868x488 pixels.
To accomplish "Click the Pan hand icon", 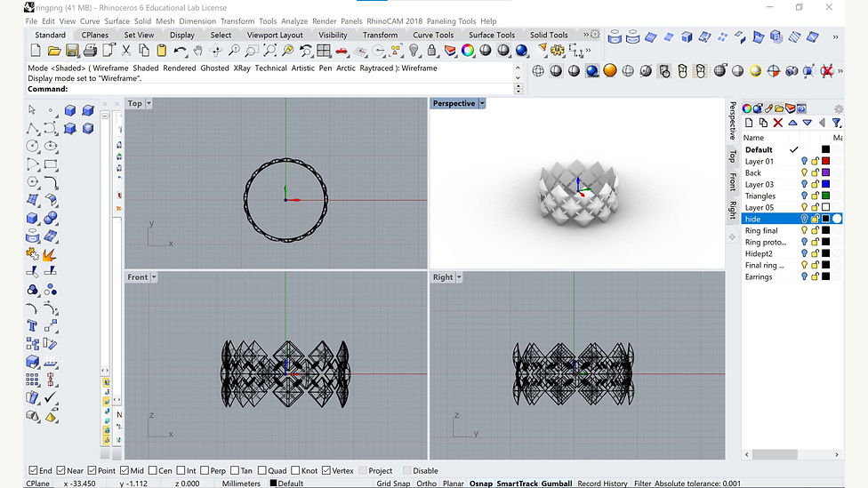I will pyautogui.click(x=197, y=51).
